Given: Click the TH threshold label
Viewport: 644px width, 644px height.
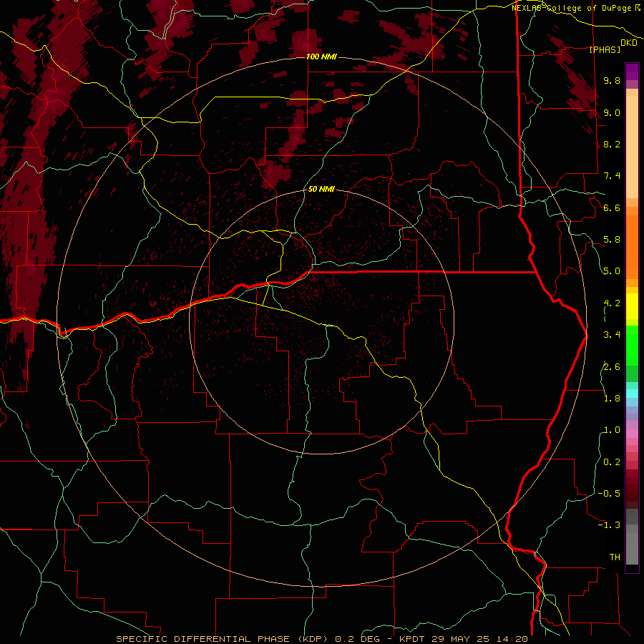Looking at the screenshot, I should coord(615,557).
